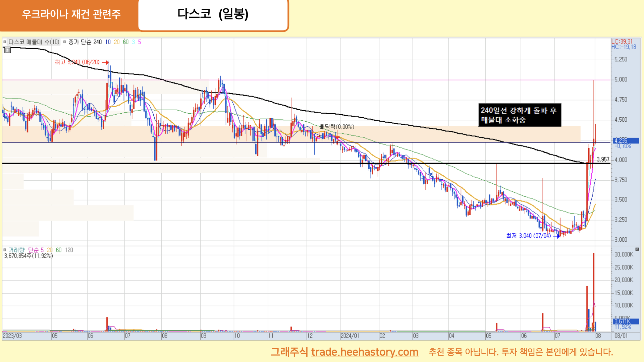Click the green 60 moving average period
Image resolution: width=644 pixels, height=362 pixels.
click(125, 42)
